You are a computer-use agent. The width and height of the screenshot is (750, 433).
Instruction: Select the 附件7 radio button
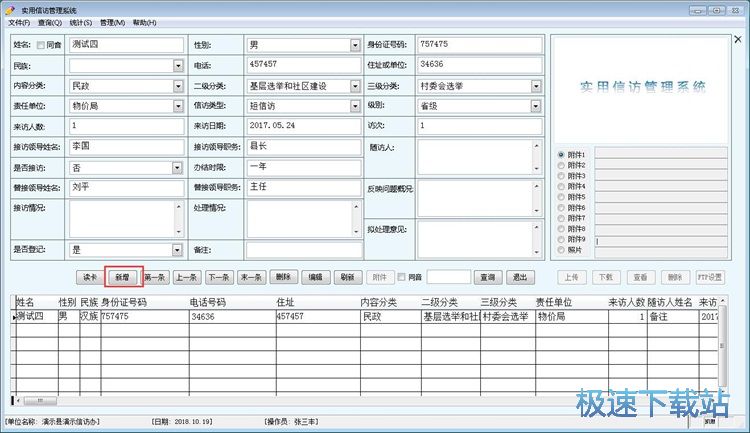[x=561, y=218]
